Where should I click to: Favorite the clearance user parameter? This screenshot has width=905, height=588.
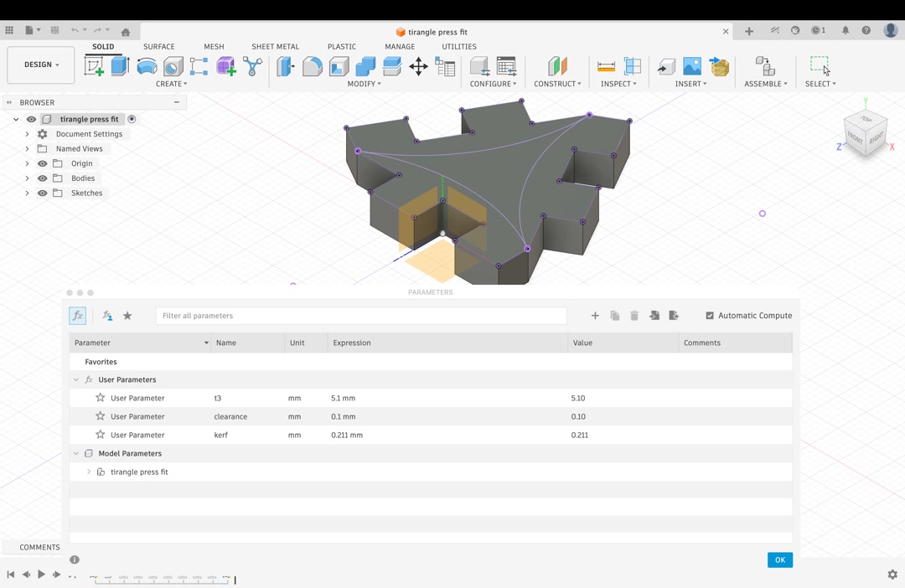[100, 416]
